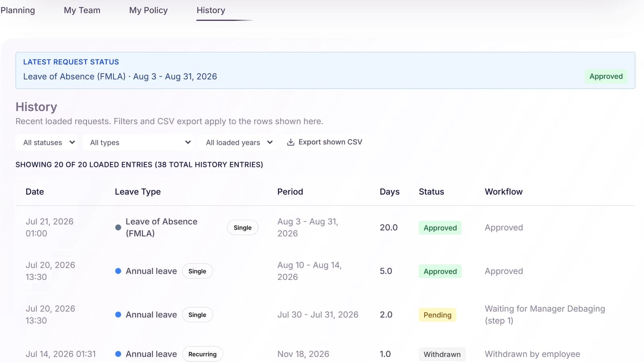Click the gray dot beside Leave of Absence
The height and width of the screenshot is (362, 644).
118,227
